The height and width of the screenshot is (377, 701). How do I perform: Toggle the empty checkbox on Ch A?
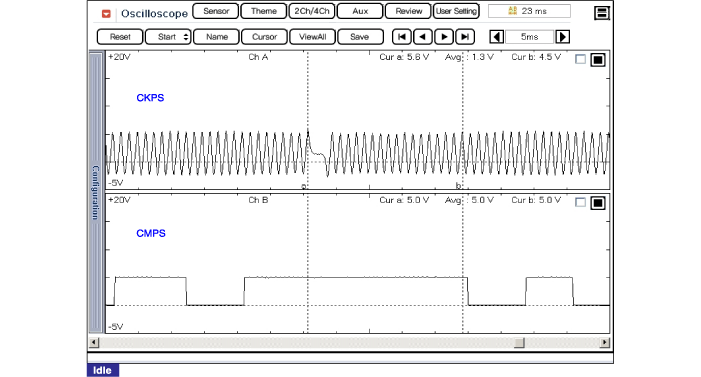[x=580, y=59]
